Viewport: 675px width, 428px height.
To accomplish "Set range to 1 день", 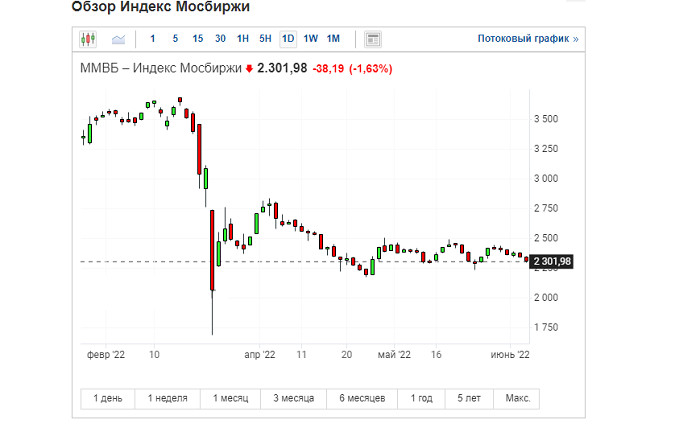I will [108, 398].
